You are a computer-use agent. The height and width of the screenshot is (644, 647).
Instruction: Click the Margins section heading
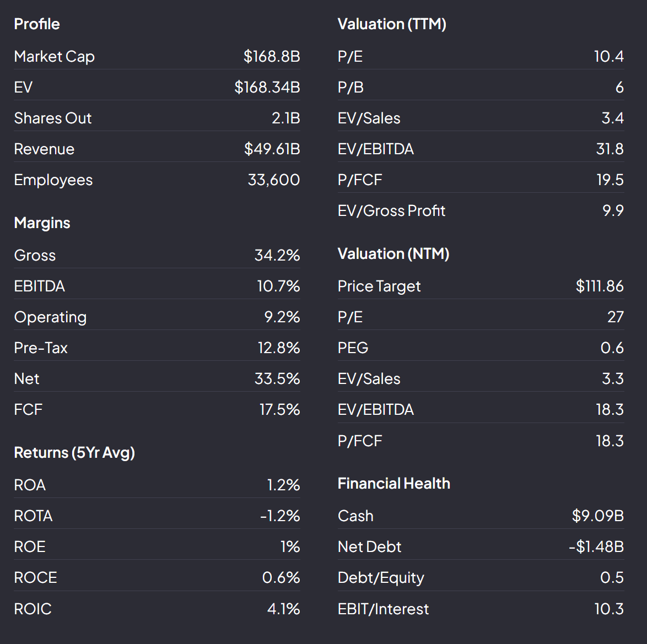click(42, 223)
